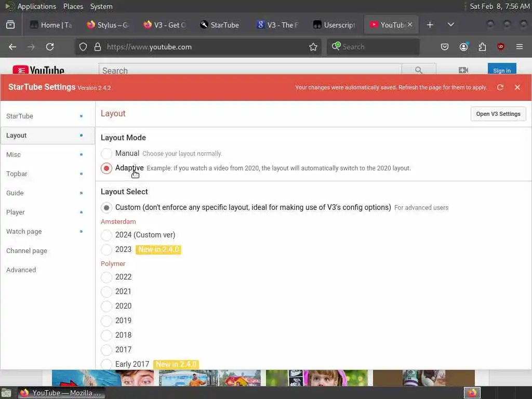Click the StarTube refresh page icon
This screenshot has height=399, width=532.
click(x=500, y=87)
